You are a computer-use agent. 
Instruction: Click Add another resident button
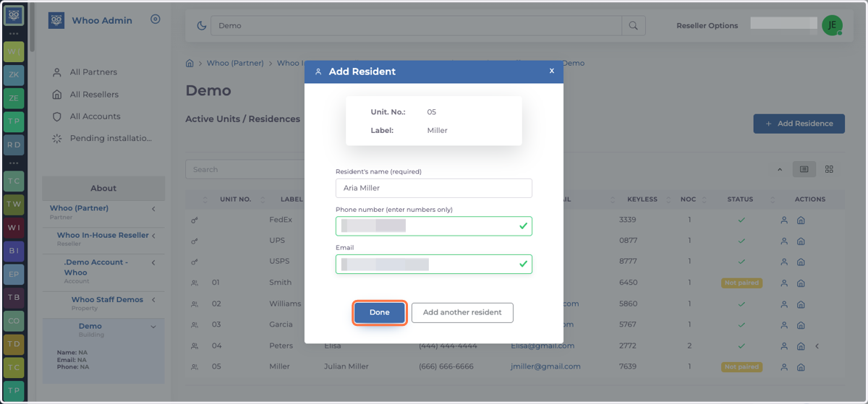pos(462,312)
